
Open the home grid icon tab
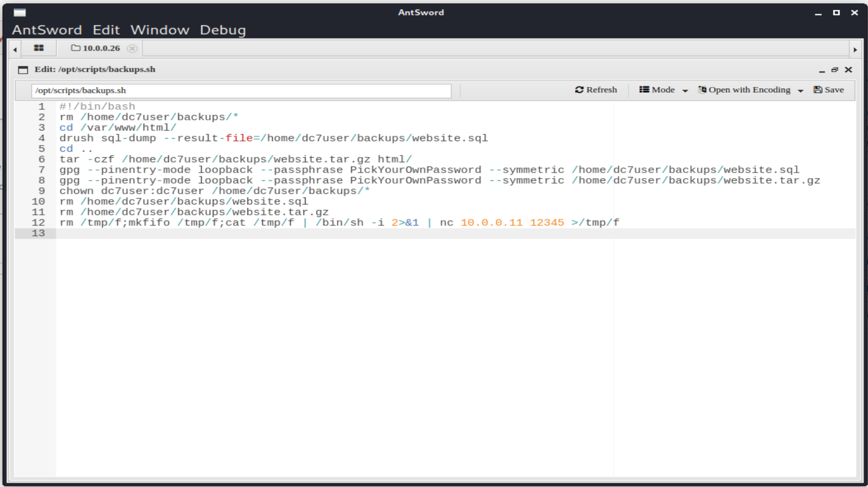pos(38,48)
